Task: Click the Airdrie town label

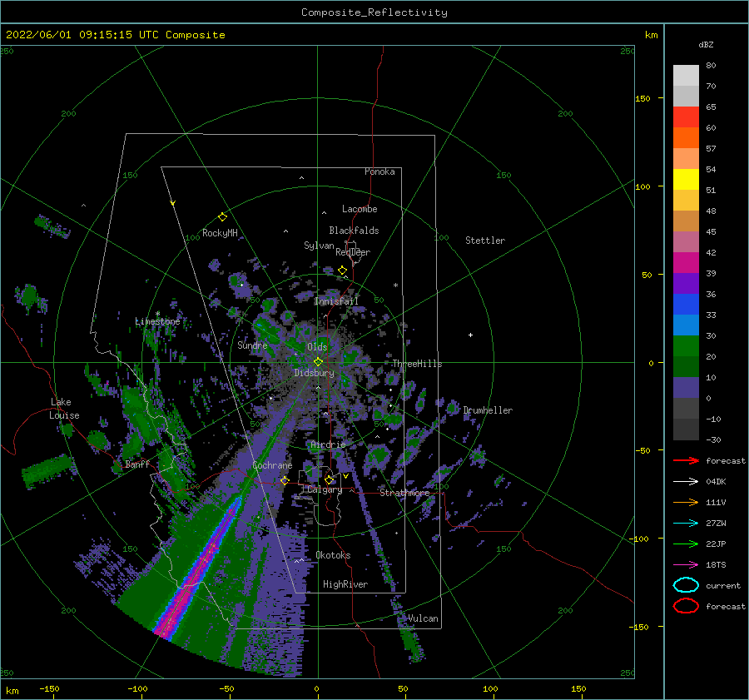Action: pyautogui.click(x=328, y=444)
